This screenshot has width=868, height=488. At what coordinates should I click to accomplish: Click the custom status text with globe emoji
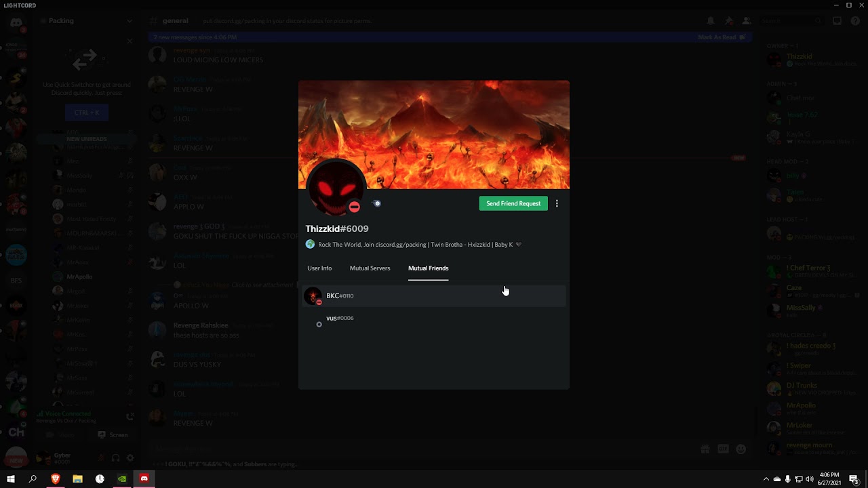414,245
